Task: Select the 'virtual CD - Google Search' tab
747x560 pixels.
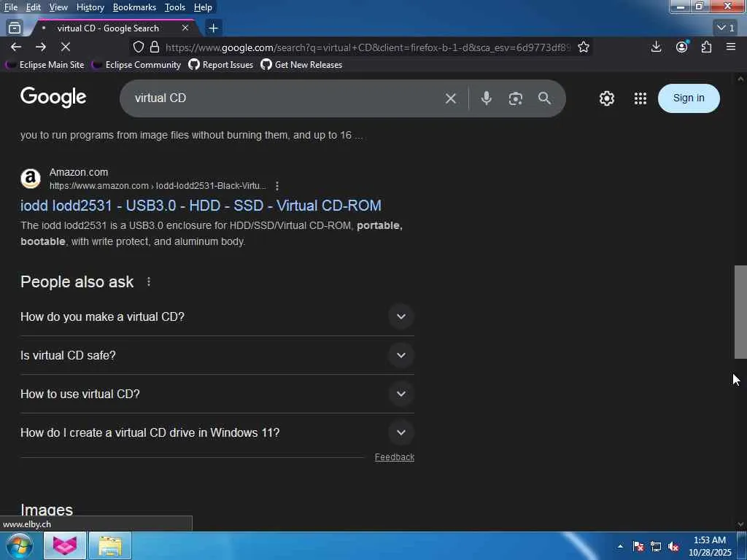Action: click(x=109, y=28)
